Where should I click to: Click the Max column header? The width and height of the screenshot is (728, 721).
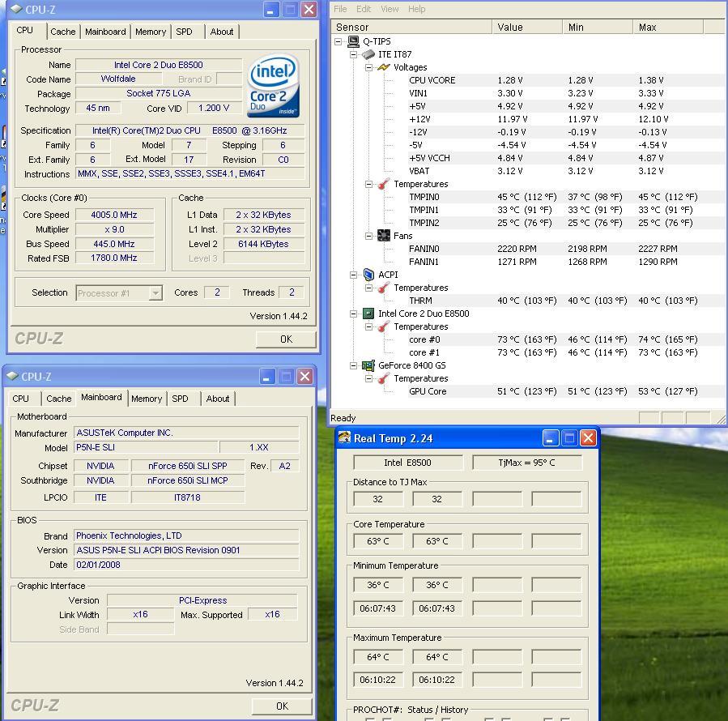[x=669, y=27]
